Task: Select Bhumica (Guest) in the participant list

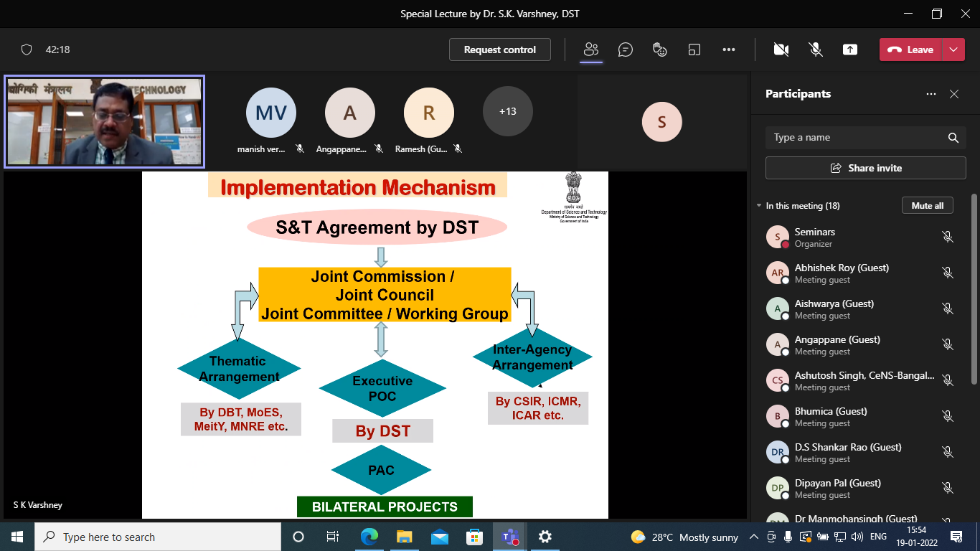Action: [x=861, y=417]
